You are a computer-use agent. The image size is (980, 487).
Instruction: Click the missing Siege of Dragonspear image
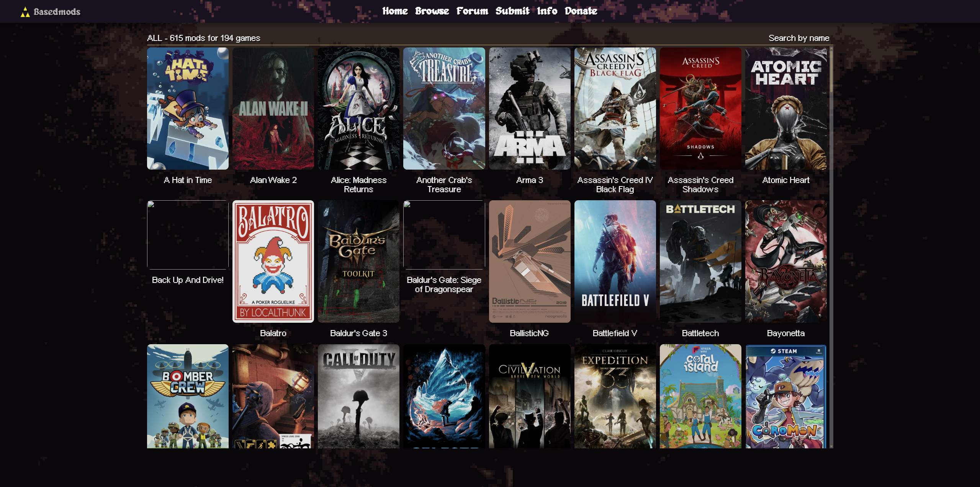(x=444, y=235)
